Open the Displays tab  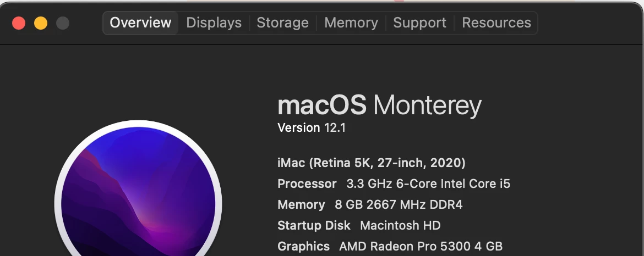pos(214,23)
